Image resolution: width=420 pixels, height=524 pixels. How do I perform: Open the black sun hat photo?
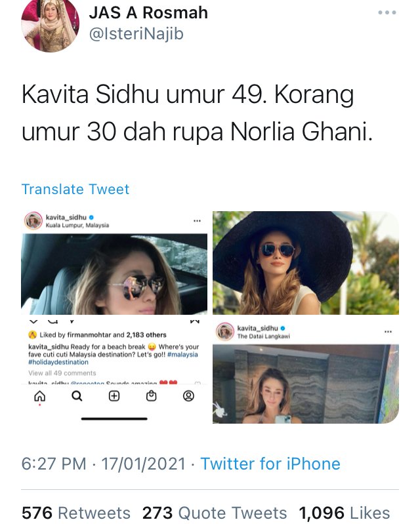306,263
